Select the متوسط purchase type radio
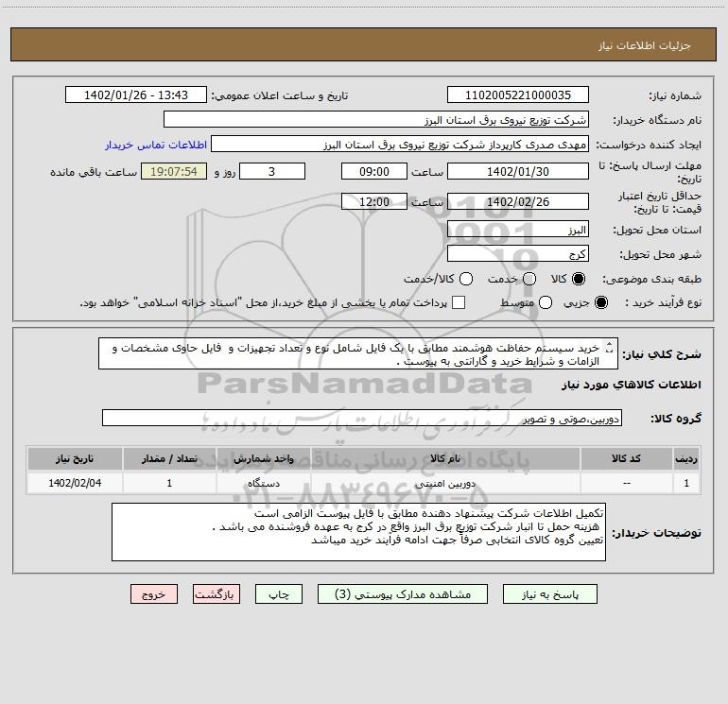Viewport: 728px width, 704px height. coord(546,302)
